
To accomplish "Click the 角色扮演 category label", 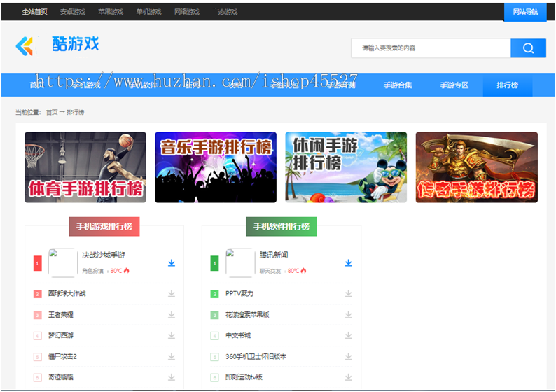I will tap(93, 271).
